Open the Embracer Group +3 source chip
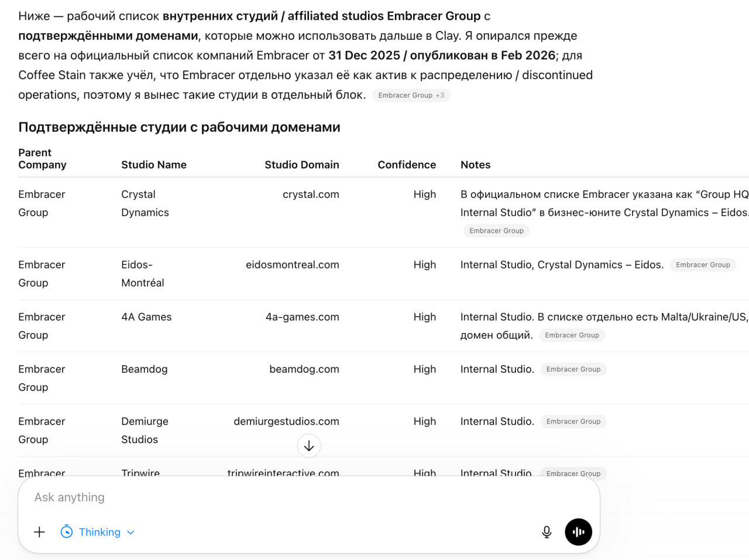The height and width of the screenshot is (560, 749). 411,95
